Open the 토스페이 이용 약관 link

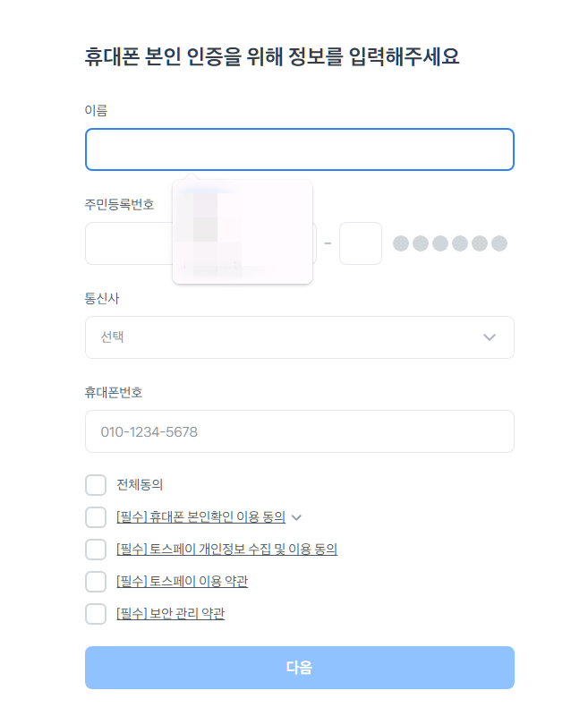coord(183,581)
